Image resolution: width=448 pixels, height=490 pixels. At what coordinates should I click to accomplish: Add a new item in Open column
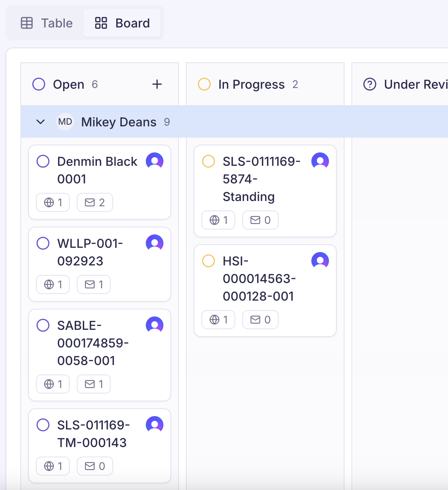tap(157, 84)
